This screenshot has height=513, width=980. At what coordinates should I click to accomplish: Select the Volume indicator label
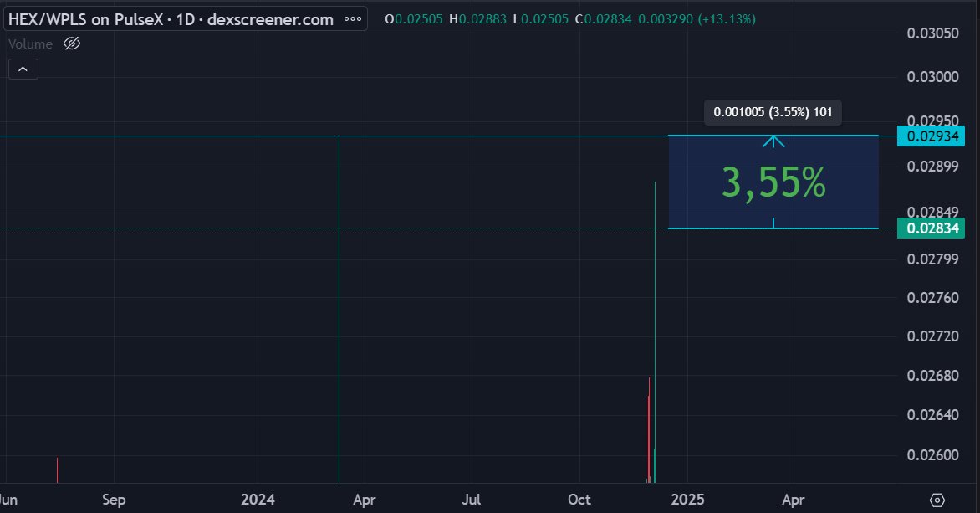coord(30,44)
